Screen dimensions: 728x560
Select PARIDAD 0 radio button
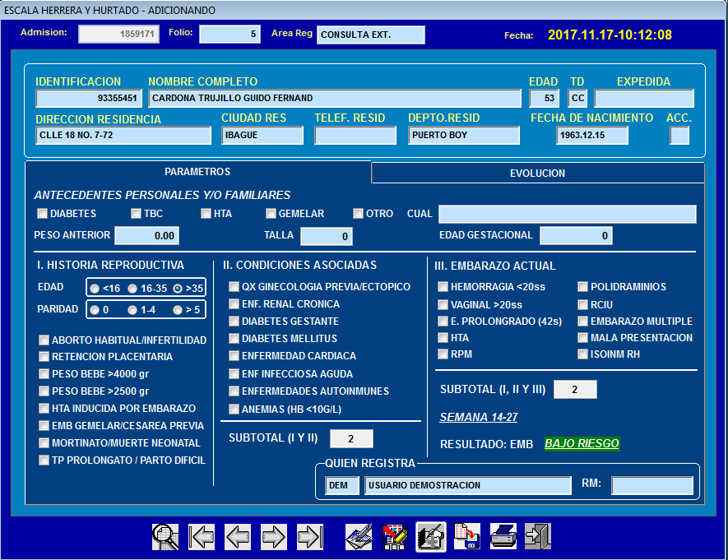pyautogui.click(x=95, y=310)
